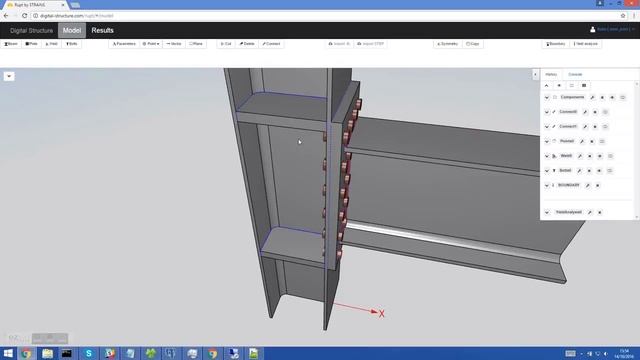Select the BOUNDARY item label
This screenshot has height=360, width=640.
(x=569, y=185)
